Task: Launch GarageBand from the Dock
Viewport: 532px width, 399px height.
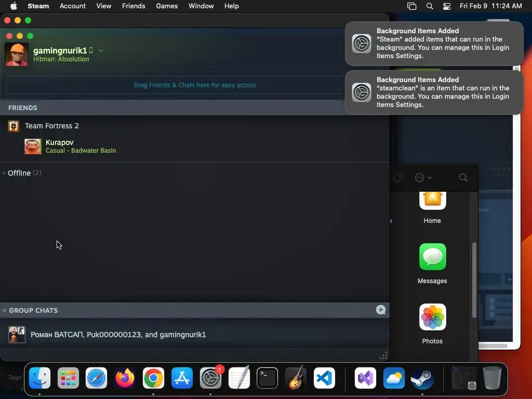Action: 296,378
